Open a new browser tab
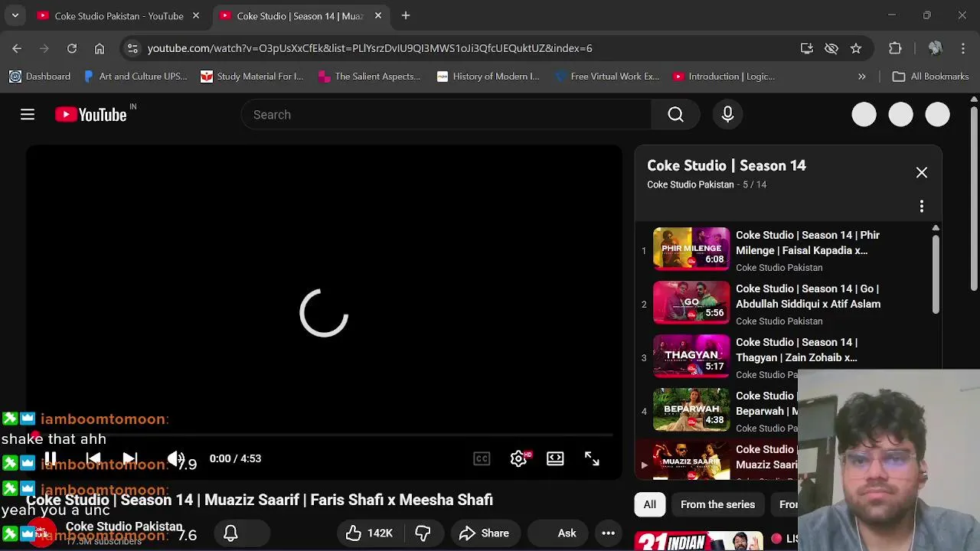Viewport: 980px width, 551px height. [406, 15]
